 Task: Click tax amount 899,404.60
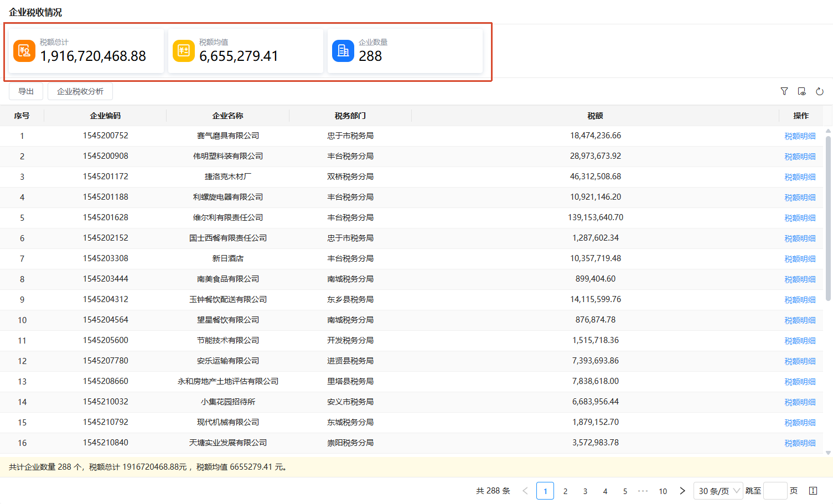point(596,279)
